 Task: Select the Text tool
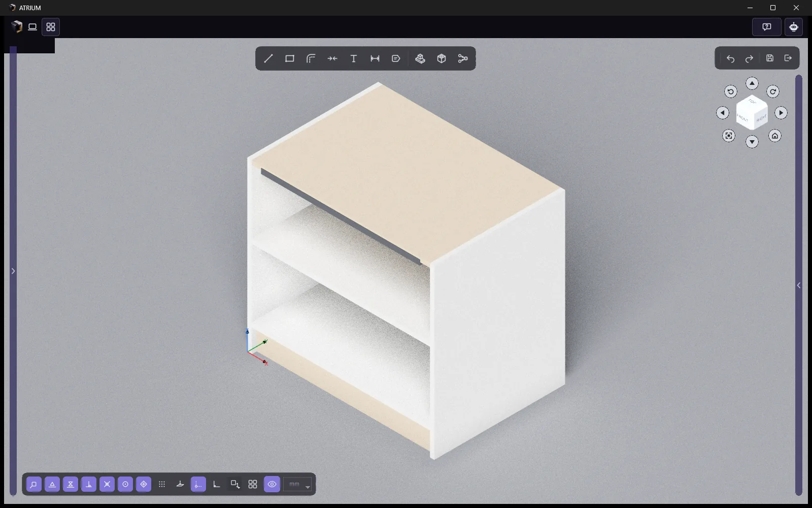click(354, 58)
